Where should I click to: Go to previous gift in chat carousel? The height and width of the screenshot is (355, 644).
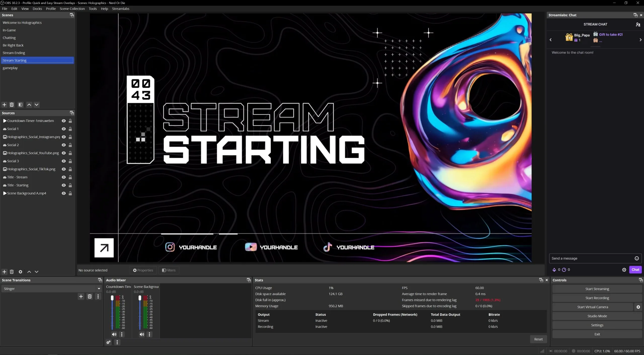point(550,40)
